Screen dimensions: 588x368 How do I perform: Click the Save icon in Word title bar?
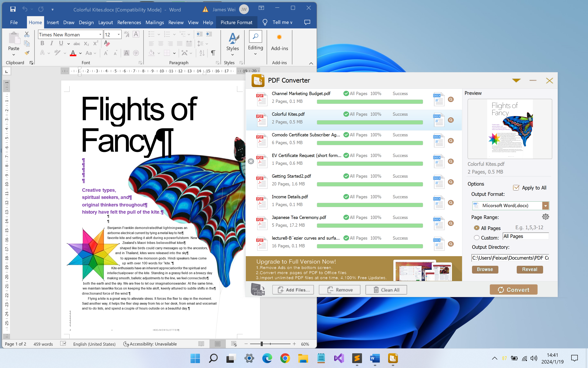pyautogui.click(x=13, y=9)
